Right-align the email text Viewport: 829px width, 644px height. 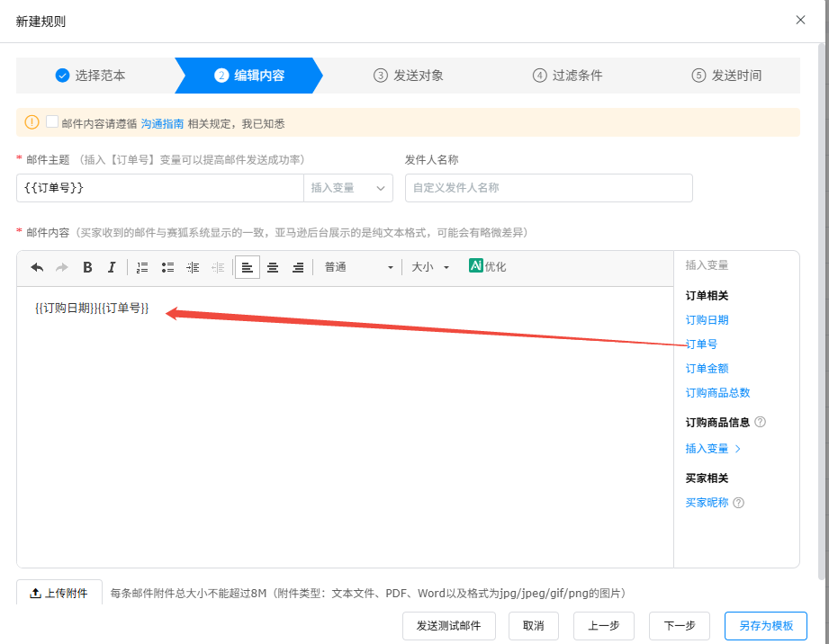pyautogui.click(x=298, y=267)
